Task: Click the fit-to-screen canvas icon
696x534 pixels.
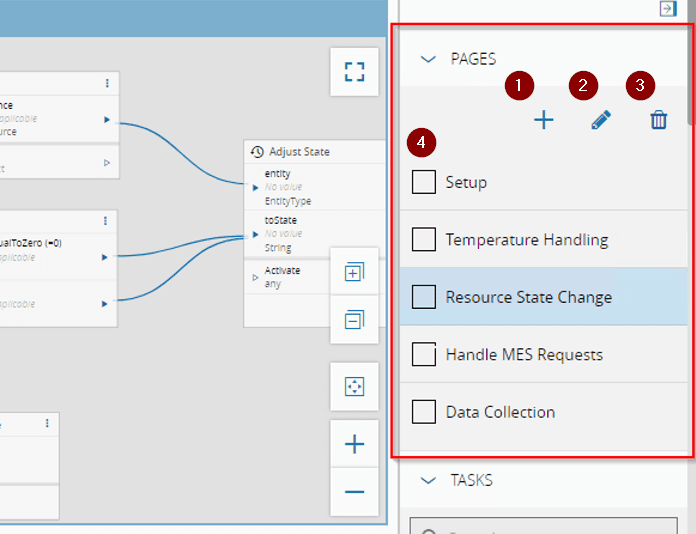Action: click(x=354, y=386)
